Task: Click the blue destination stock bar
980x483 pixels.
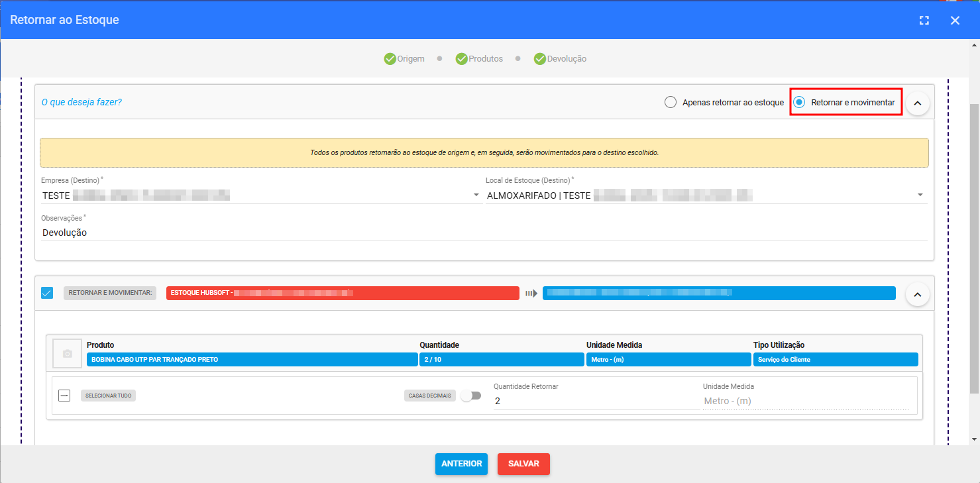Action: (719, 293)
